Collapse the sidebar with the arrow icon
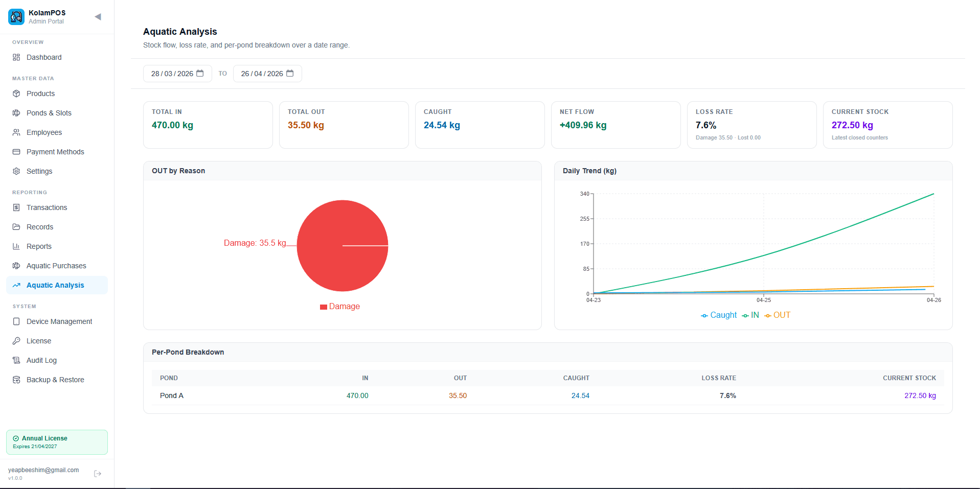The width and height of the screenshot is (980, 489). point(98,17)
